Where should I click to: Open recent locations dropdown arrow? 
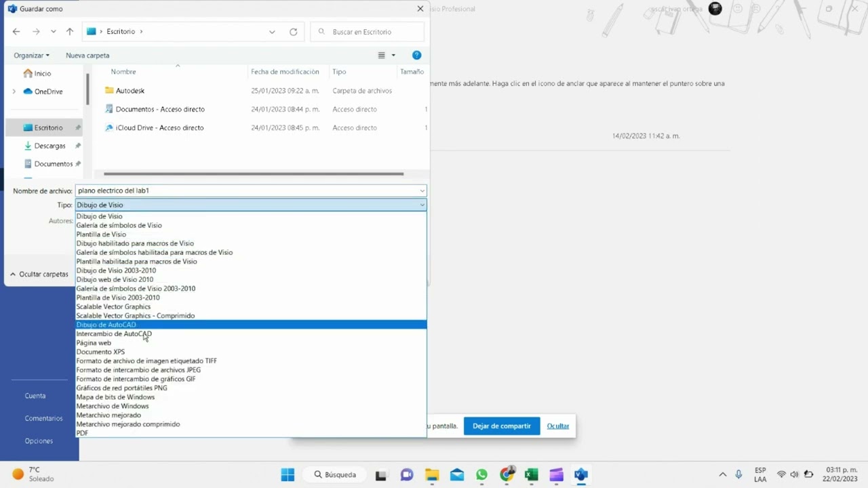(54, 32)
